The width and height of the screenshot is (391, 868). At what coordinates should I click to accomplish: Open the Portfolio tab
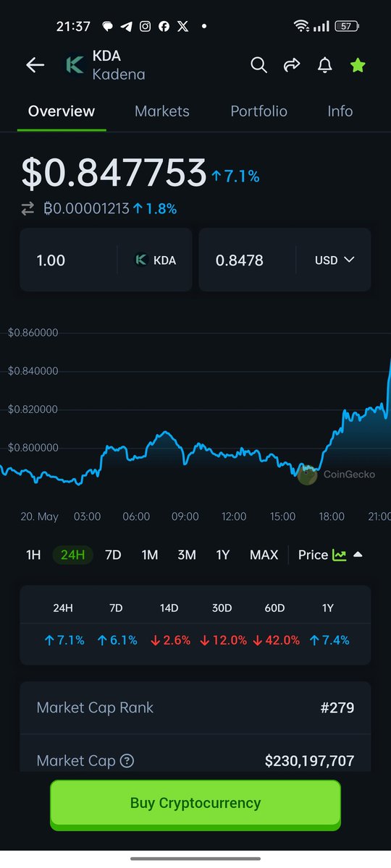(x=258, y=111)
